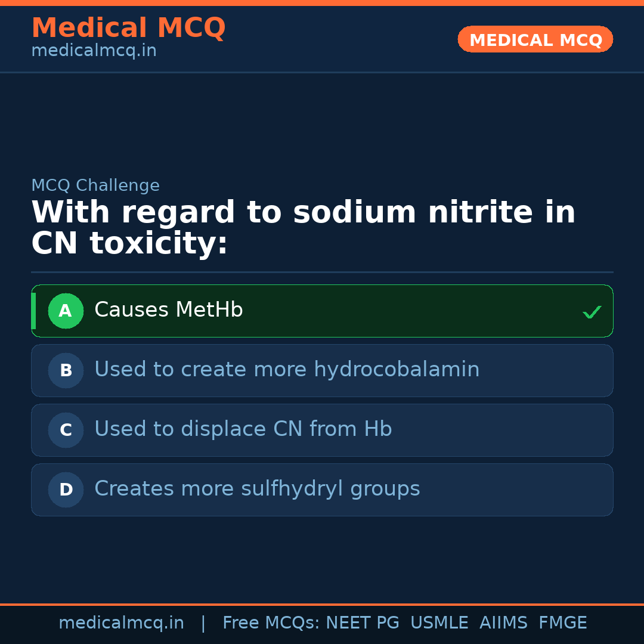Click the orange MEDICAL MCQ badge
The height and width of the screenshot is (644, 644).
(x=535, y=39)
